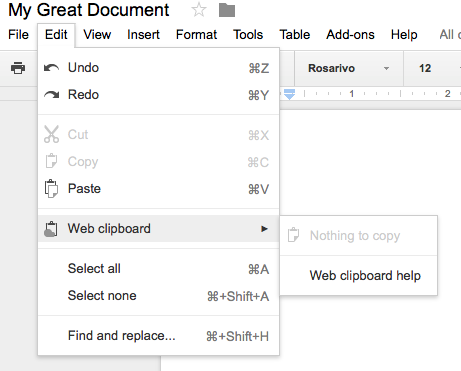This screenshot has height=371, width=461.
Task: Click the Copy menu entry
Action: click(159, 162)
